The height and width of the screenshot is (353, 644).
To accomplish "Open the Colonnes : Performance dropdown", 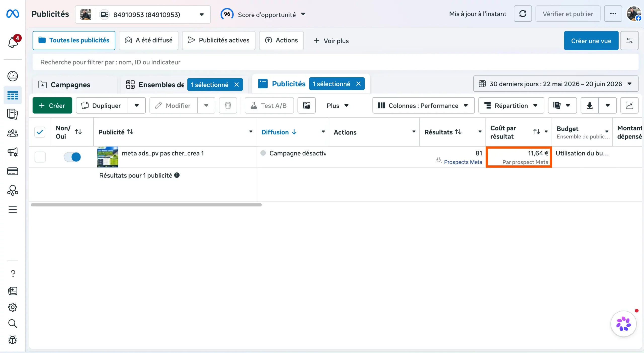I will [423, 105].
